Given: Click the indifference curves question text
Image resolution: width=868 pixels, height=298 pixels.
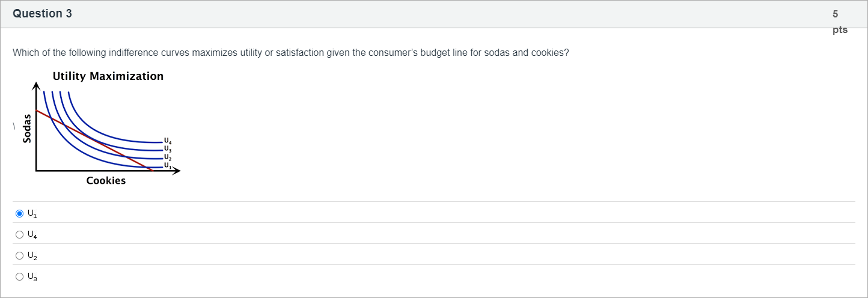Looking at the screenshot, I should click(290, 53).
